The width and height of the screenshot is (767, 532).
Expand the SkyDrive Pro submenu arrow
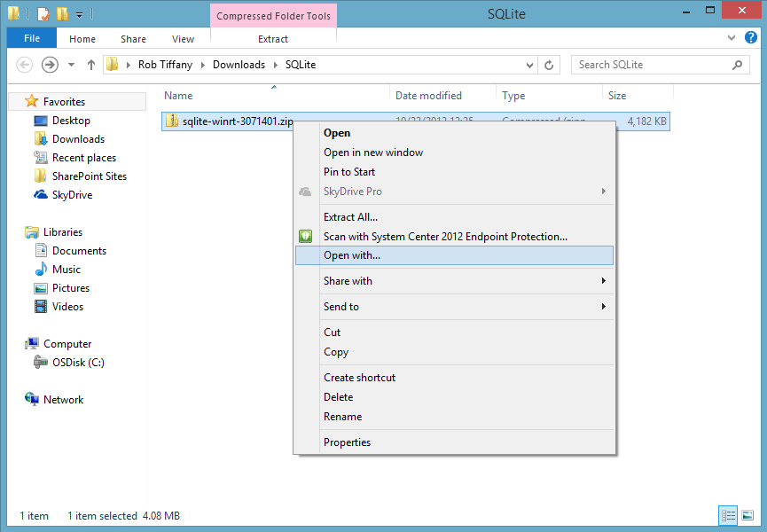(604, 192)
